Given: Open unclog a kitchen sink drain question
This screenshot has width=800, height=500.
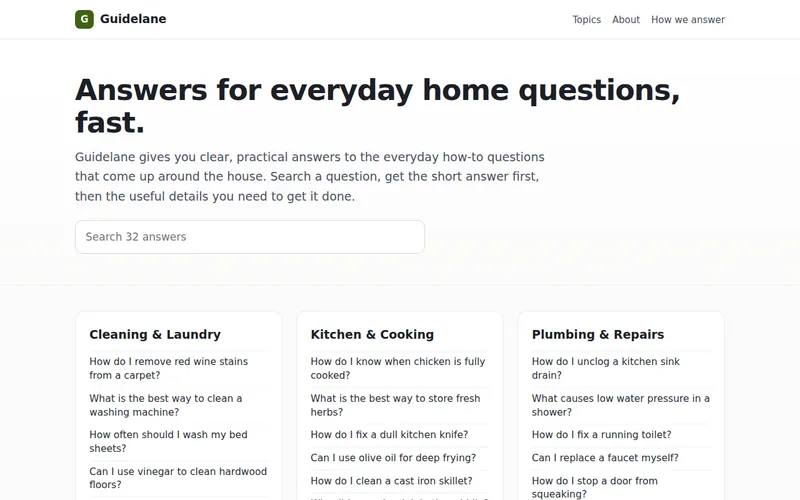Looking at the screenshot, I should click(606, 368).
